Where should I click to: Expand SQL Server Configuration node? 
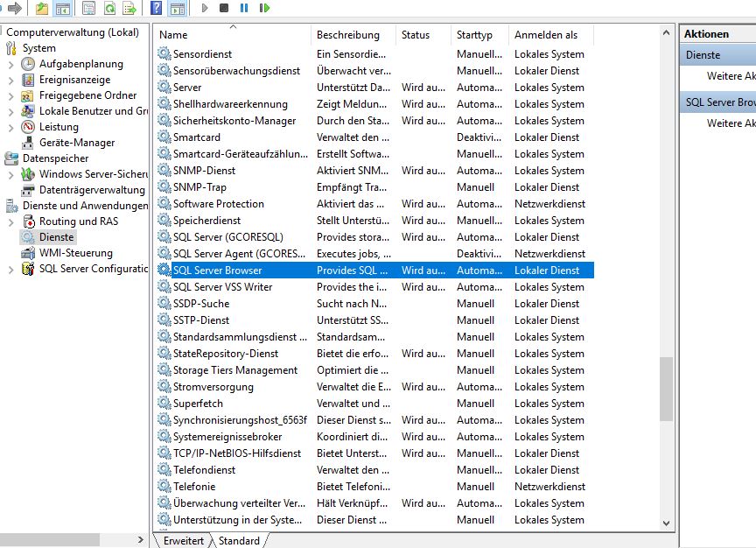coord(10,269)
